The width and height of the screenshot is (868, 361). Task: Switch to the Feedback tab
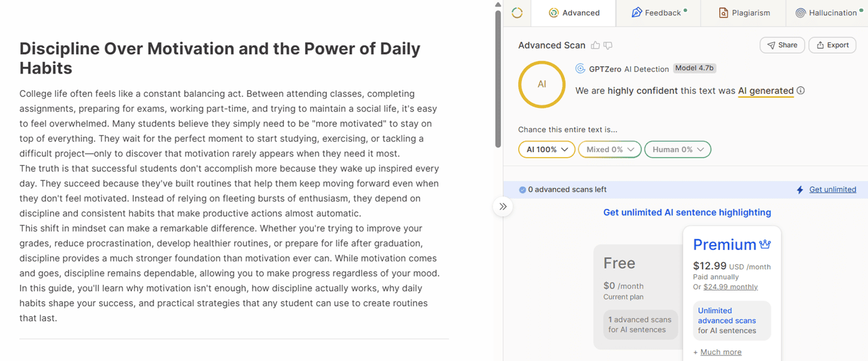pyautogui.click(x=658, y=12)
